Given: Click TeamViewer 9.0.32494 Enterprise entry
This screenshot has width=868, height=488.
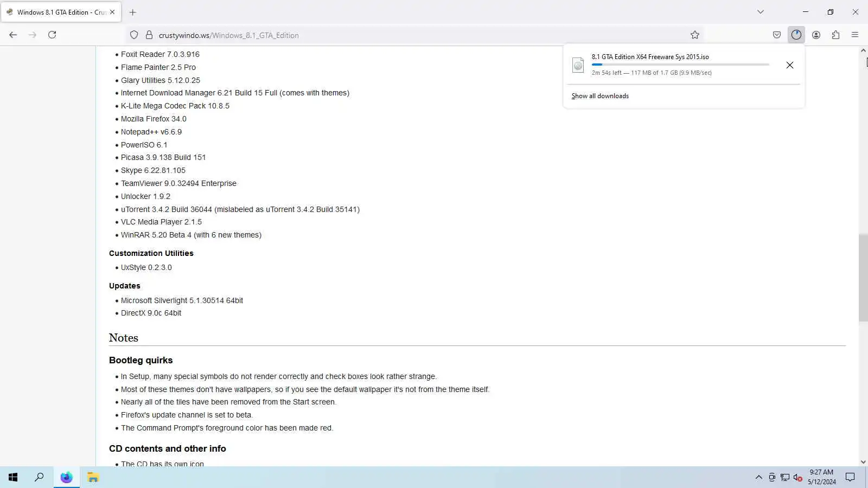Looking at the screenshot, I should coord(178,183).
